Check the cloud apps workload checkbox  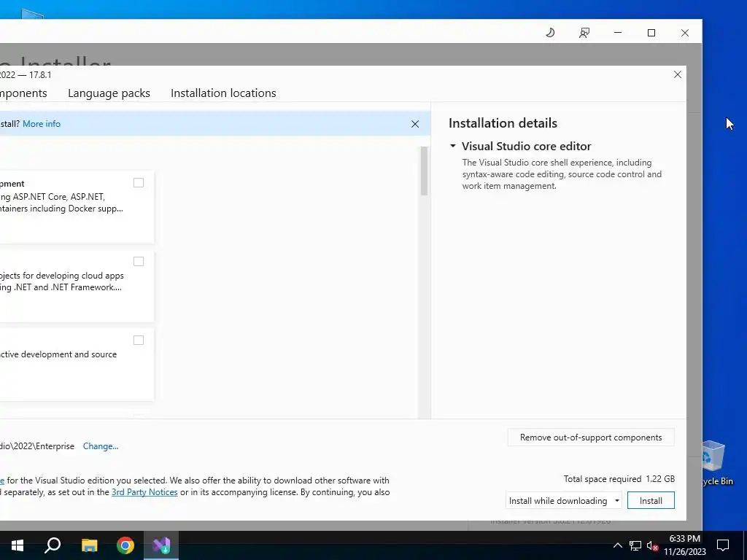pyautogui.click(x=139, y=262)
